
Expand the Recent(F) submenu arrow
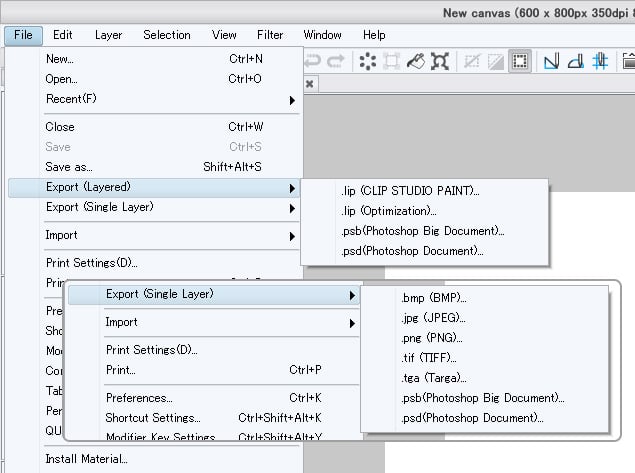tap(292, 100)
